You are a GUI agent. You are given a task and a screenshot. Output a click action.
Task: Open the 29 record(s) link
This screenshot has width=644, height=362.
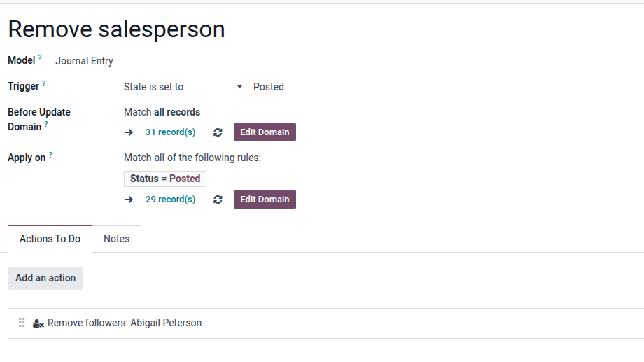170,200
